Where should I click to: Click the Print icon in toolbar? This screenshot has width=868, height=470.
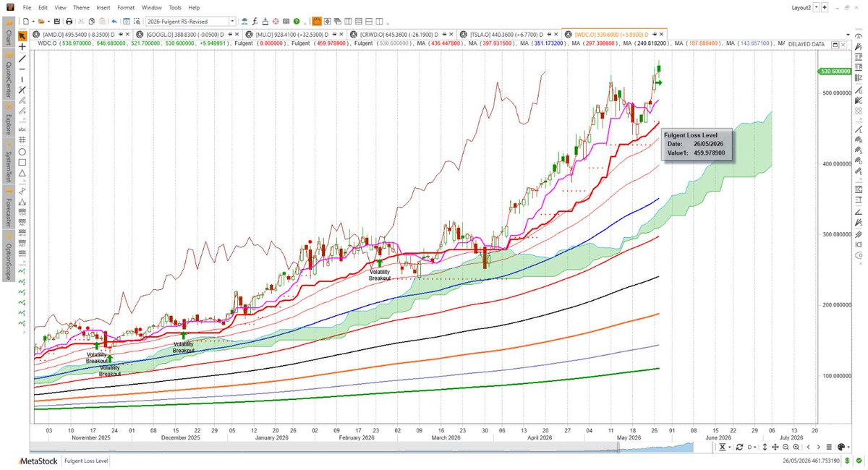click(x=69, y=22)
